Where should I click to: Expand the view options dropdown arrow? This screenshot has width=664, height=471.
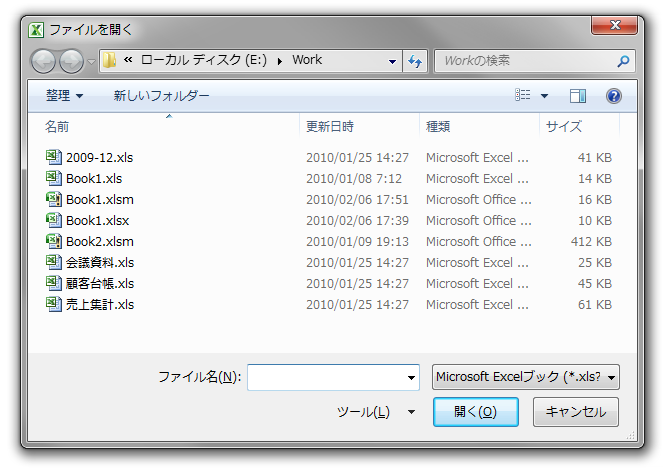click(x=545, y=96)
